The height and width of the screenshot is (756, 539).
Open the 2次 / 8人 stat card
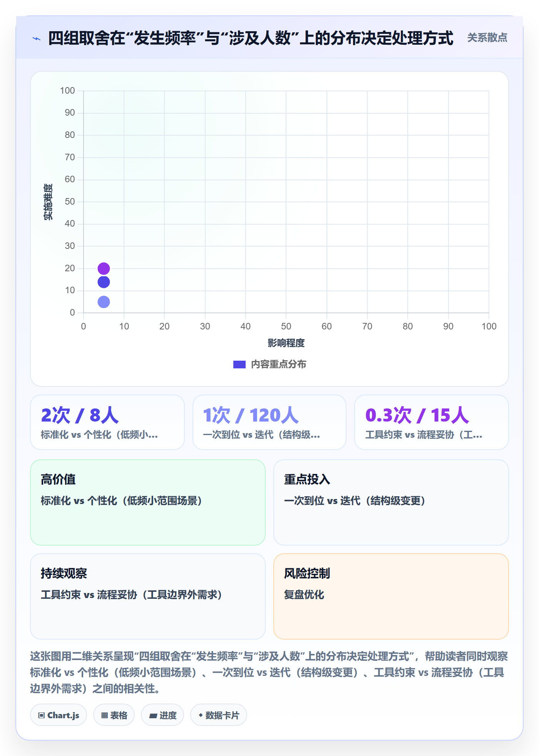click(107, 422)
